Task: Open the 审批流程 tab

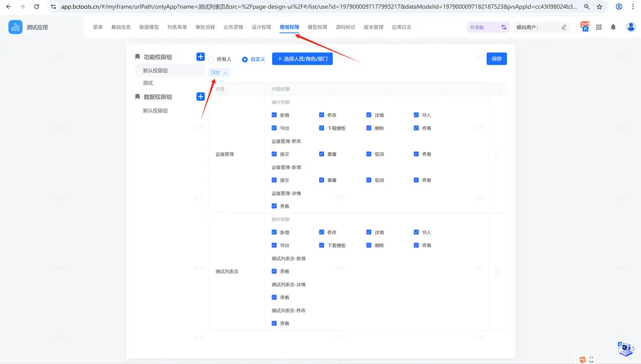Action: pyautogui.click(x=205, y=27)
